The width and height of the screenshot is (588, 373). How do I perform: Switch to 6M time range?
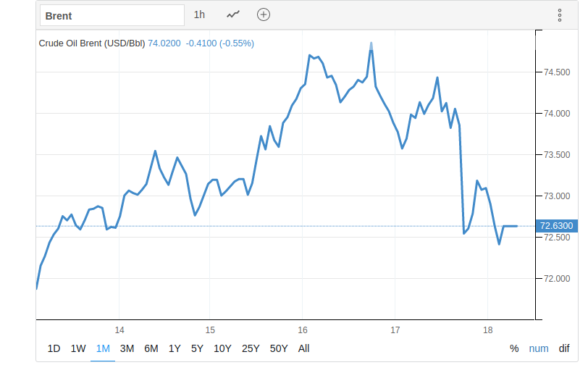[x=151, y=348]
